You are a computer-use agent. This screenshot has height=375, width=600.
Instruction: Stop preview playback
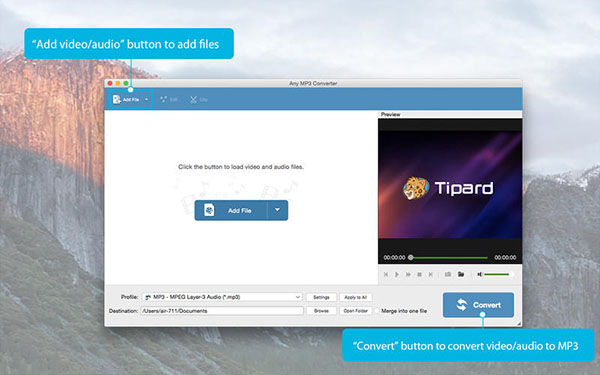point(419,274)
